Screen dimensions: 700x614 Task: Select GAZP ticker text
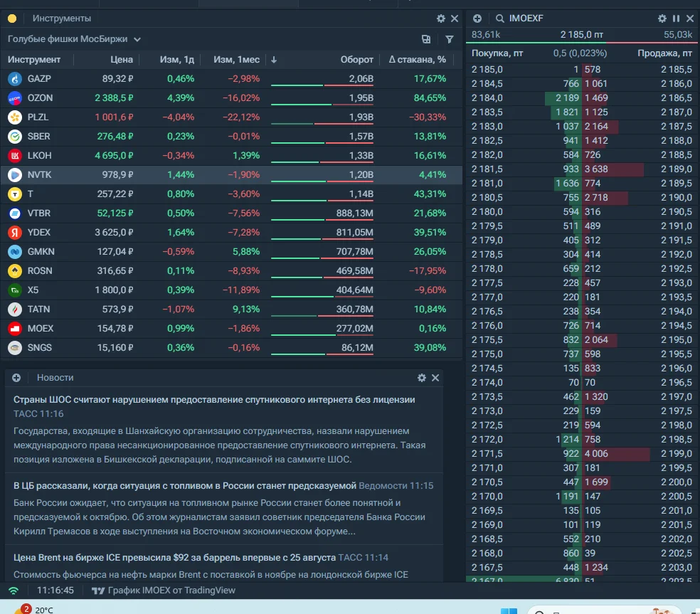tap(39, 78)
